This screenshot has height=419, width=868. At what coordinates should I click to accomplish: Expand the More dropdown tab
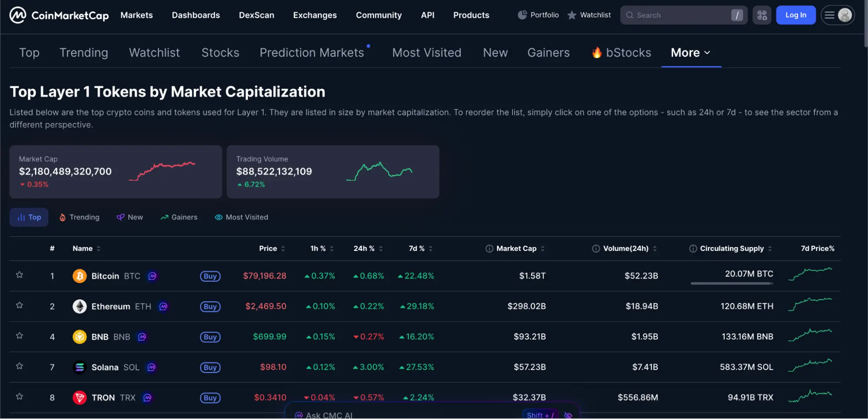coord(691,53)
